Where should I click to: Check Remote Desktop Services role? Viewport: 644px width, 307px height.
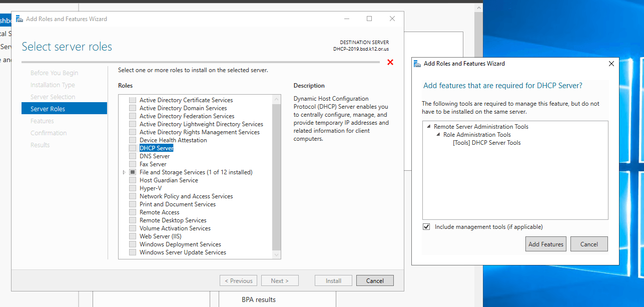tap(133, 220)
